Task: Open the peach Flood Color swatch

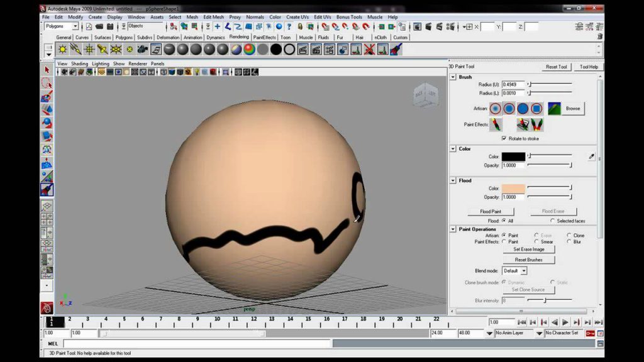Action: click(513, 189)
